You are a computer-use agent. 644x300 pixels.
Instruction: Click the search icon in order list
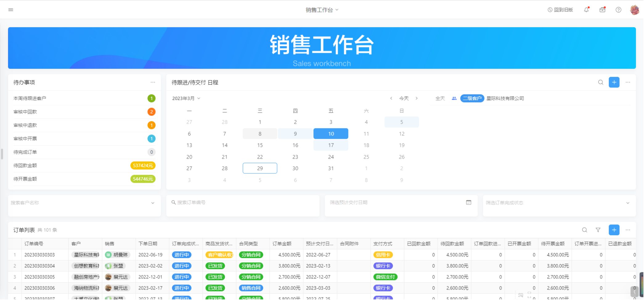coord(585,230)
